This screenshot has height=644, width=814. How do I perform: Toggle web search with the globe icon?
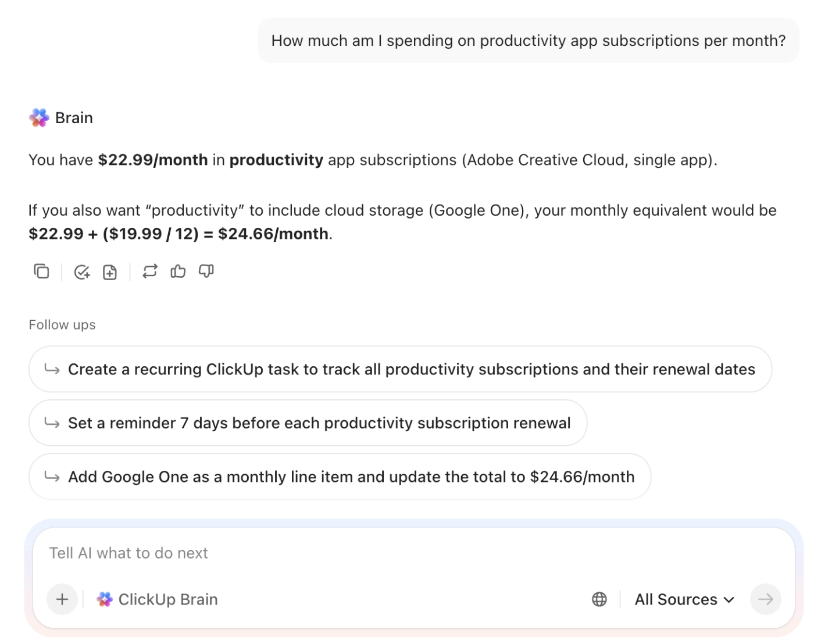[599, 599]
